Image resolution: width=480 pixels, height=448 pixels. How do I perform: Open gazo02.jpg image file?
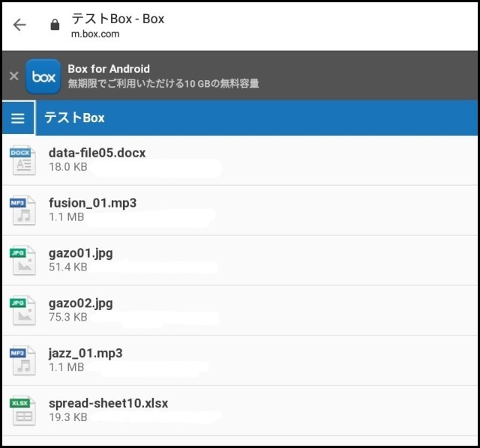click(x=80, y=303)
